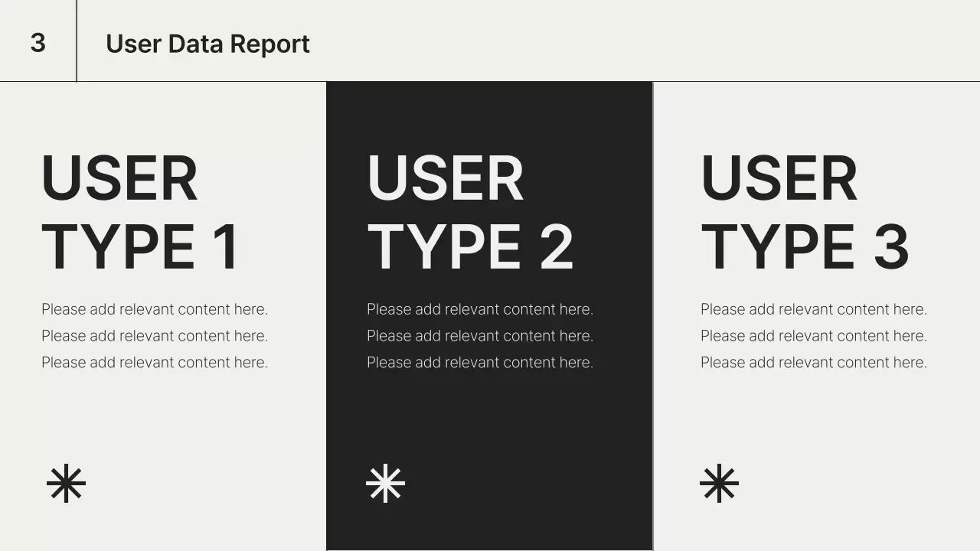Image resolution: width=980 pixels, height=551 pixels.
Task: Click first content line under User Type 2
Action: pyautogui.click(x=480, y=309)
